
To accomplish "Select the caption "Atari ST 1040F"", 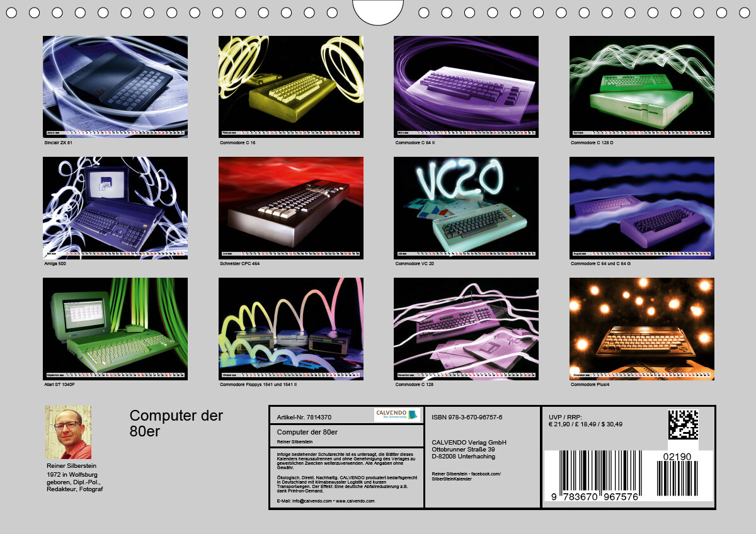I will [x=59, y=385].
